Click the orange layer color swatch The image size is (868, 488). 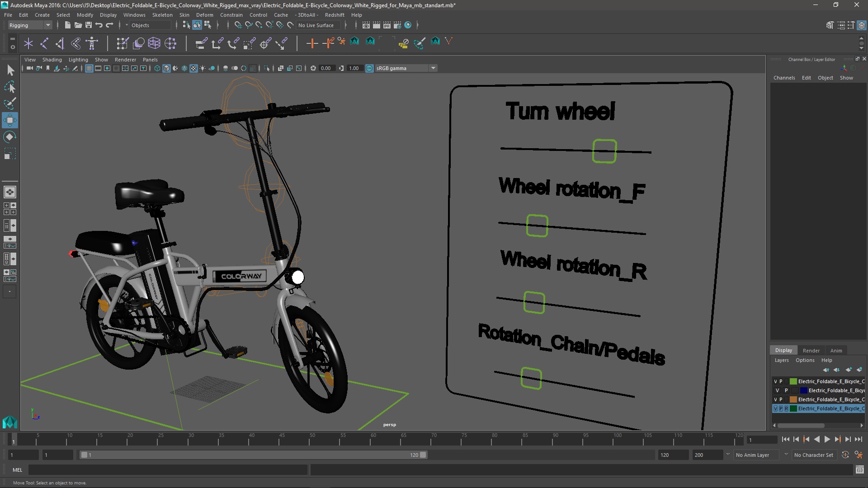pos(793,399)
